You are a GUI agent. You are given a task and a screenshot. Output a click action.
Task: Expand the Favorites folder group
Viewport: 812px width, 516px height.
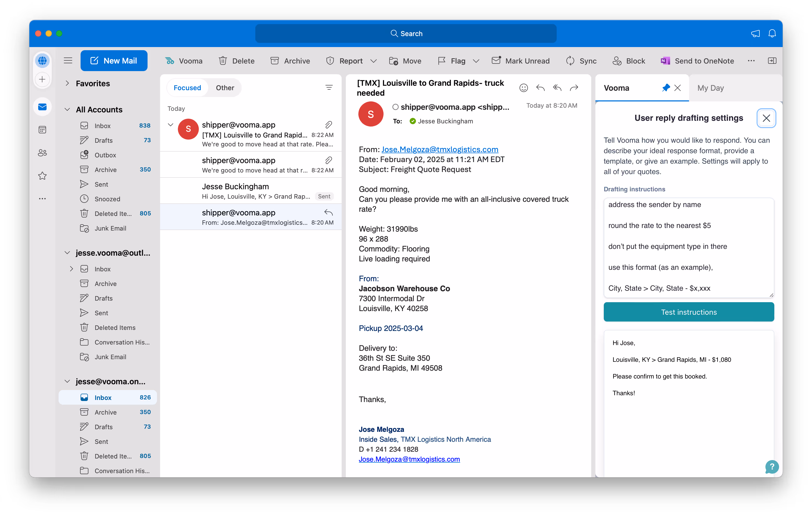pos(67,83)
